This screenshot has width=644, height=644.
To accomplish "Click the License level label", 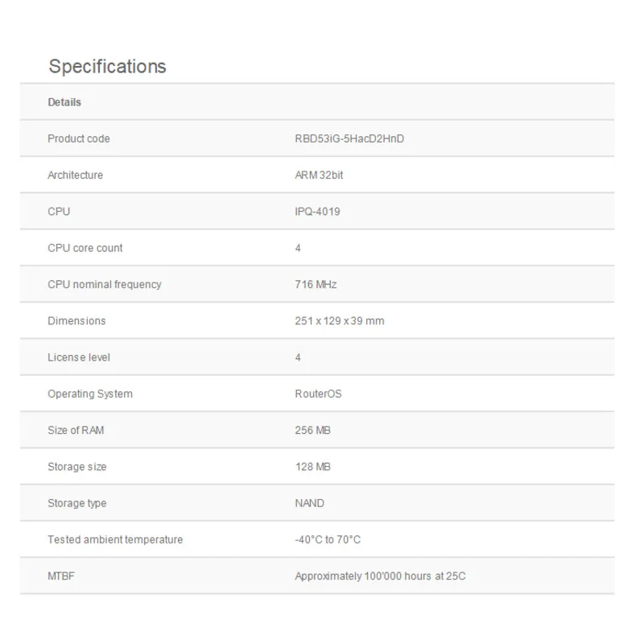I will click(x=79, y=357).
